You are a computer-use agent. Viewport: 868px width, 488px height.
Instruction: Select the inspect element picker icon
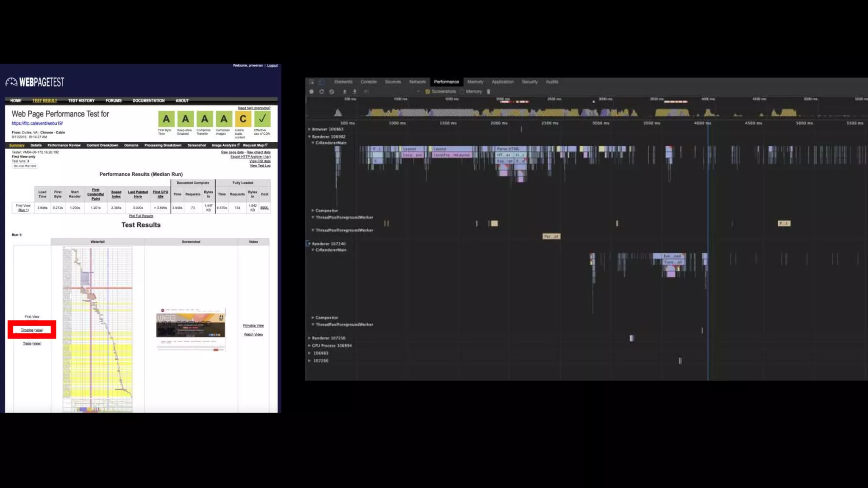312,82
